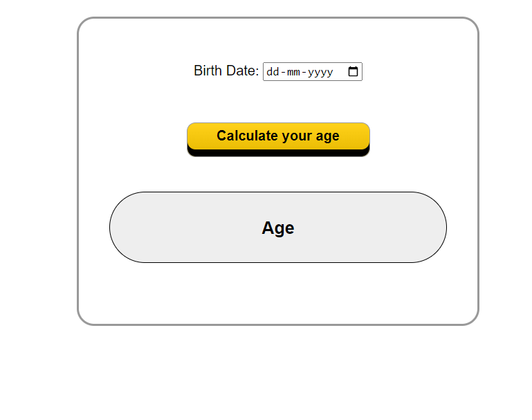The height and width of the screenshot is (420, 532).
Task: Click the day placeholder in date field
Action: pos(273,72)
